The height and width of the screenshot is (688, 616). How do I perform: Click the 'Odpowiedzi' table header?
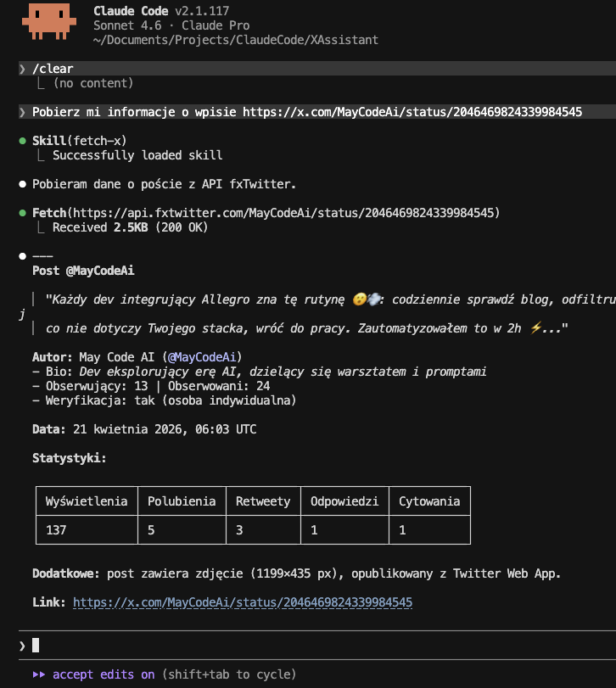(x=344, y=501)
